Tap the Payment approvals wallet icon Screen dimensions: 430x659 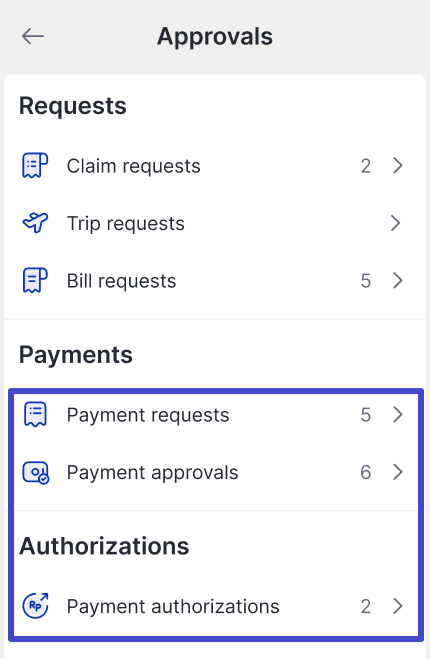36,472
